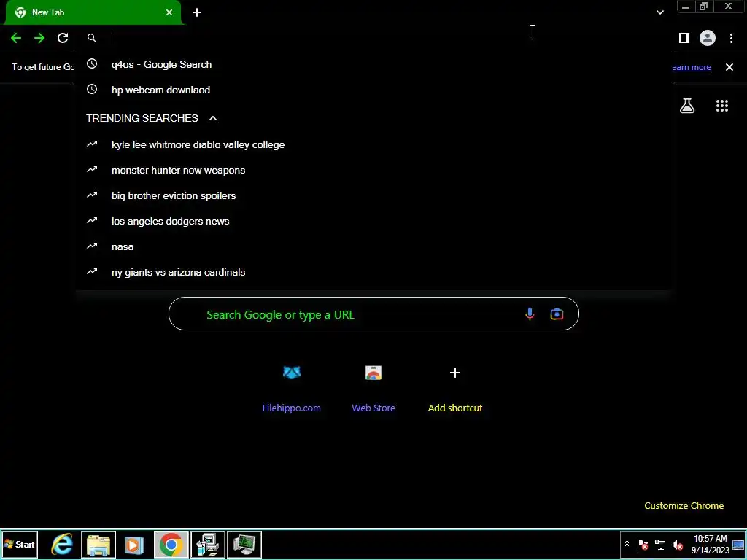Click the trending arrow beside 'nasa'
The image size is (747, 560).
click(x=92, y=246)
